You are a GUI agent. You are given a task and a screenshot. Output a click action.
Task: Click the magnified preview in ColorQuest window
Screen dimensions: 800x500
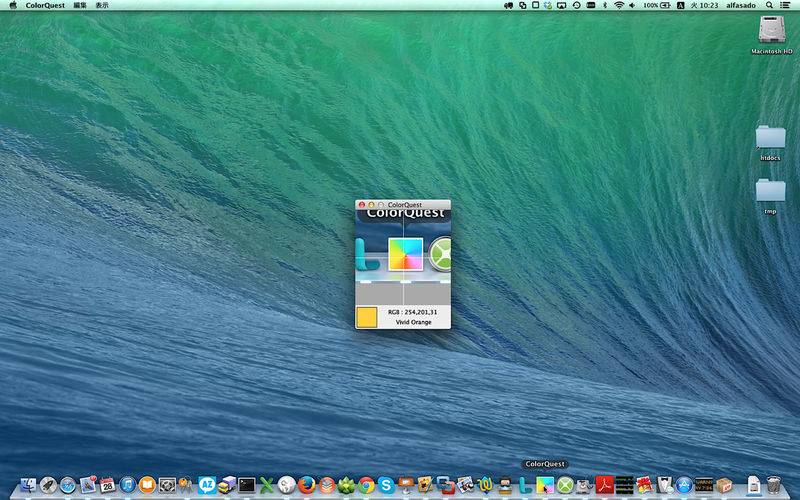[x=403, y=257]
